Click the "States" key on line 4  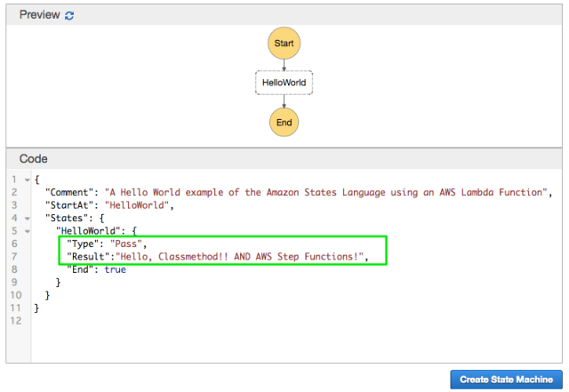[x=67, y=218]
